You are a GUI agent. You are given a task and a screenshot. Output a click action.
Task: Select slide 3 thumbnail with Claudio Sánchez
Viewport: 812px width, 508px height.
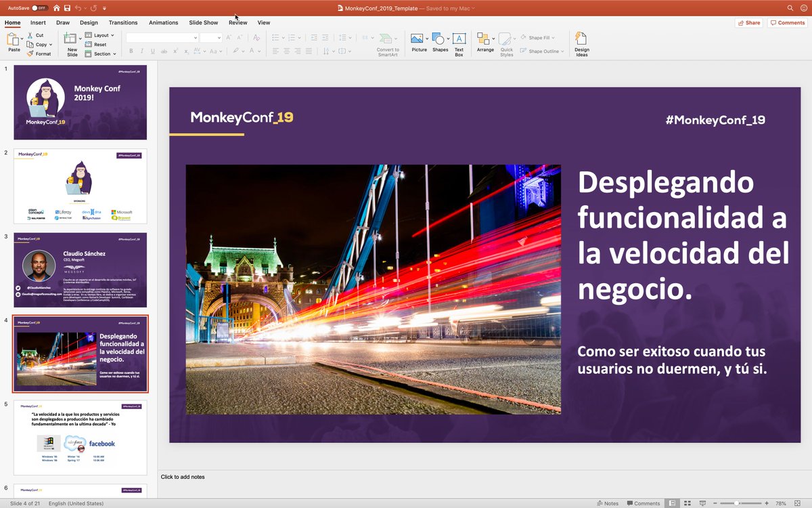point(81,270)
